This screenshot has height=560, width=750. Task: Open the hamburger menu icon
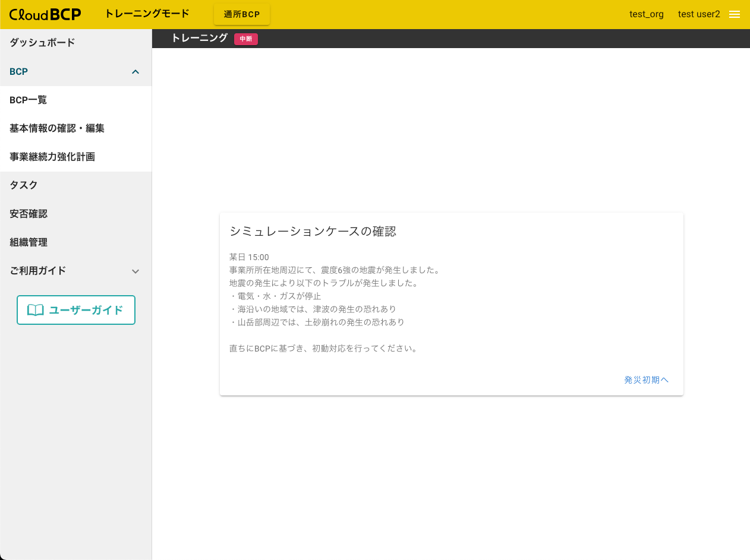tap(735, 14)
